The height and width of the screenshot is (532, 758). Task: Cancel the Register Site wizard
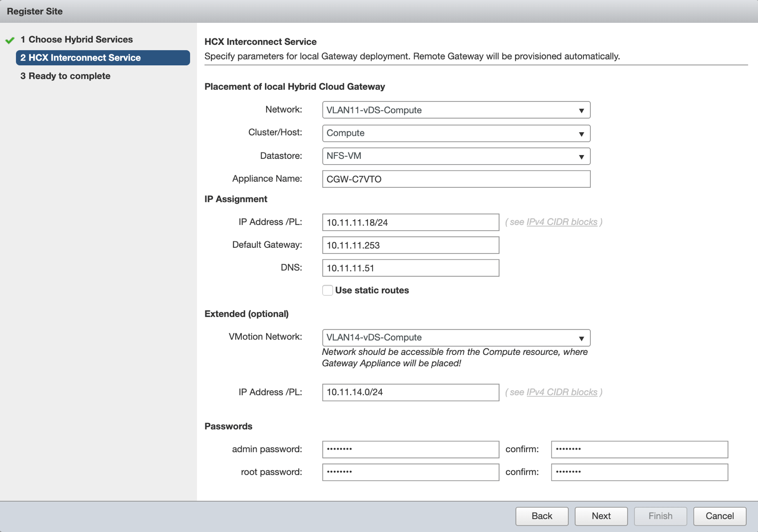pyautogui.click(x=719, y=516)
